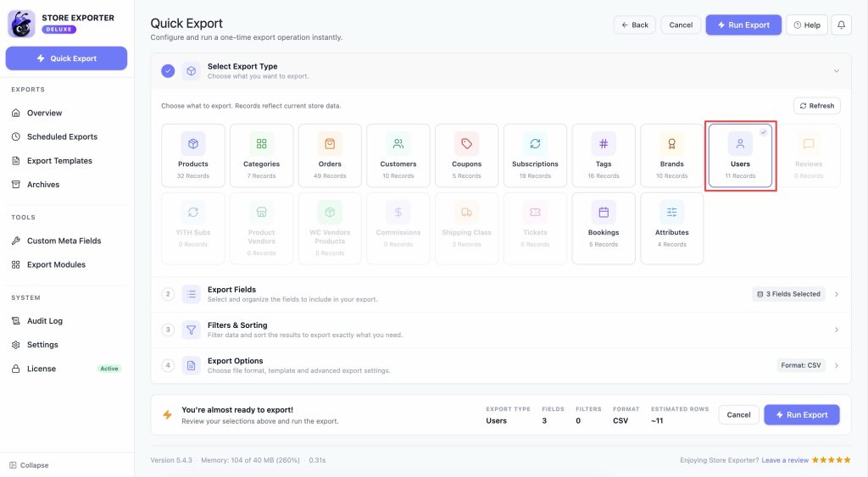Toggle the Customers export type card

coord(398,156)
